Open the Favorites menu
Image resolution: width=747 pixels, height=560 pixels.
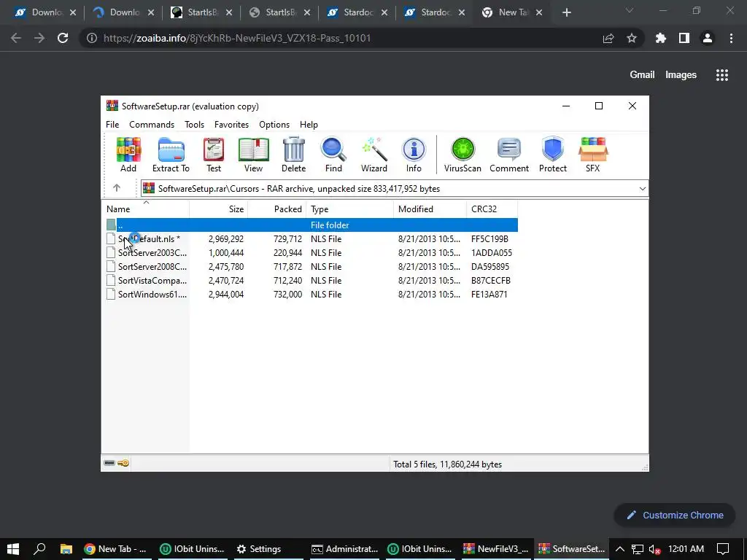coord(231,124)
